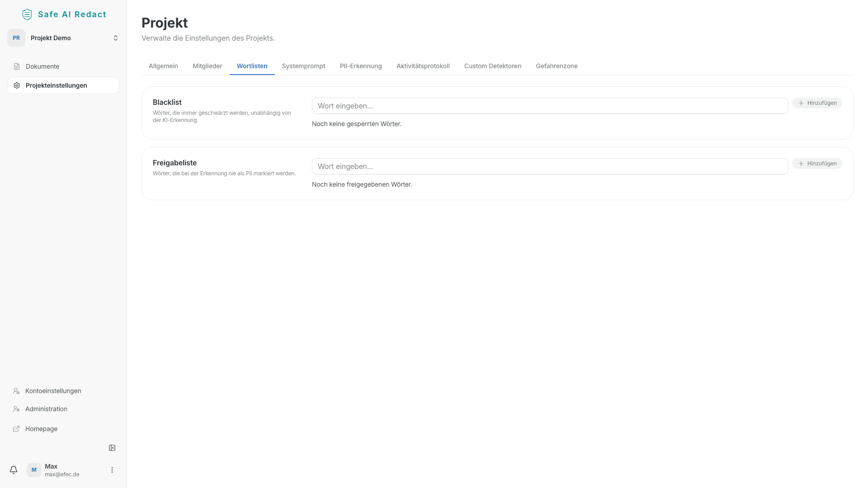
Task: Click the Projekteinstellungen gear icon
Action: tap(17, 85)
